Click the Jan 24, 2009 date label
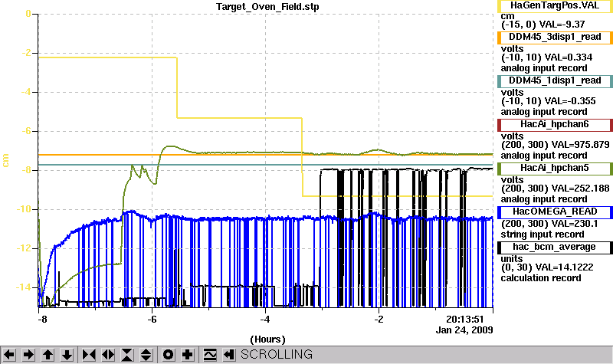The image size is (613, 364). click(x=464, y=330)
